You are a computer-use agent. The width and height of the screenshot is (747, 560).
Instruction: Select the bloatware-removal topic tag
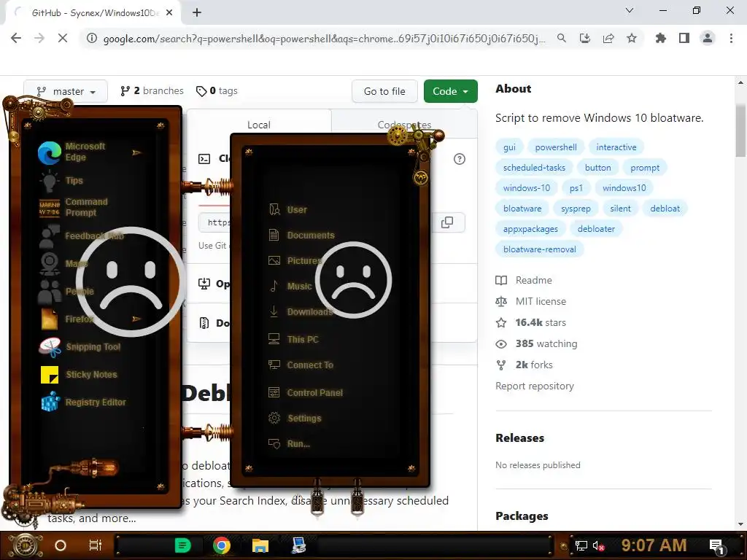click(539, 249)
